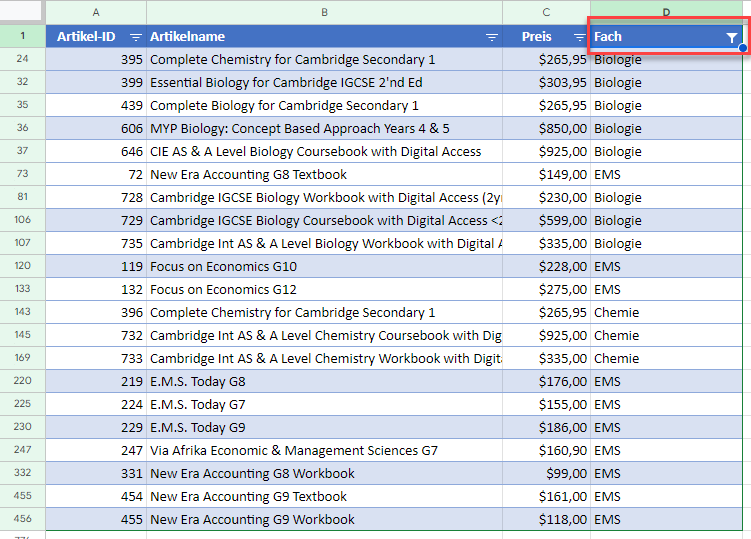Click 'New Era Accounting G8 Textbook' cell
This screenshot has height=539, width=751.
coord(324,174)
